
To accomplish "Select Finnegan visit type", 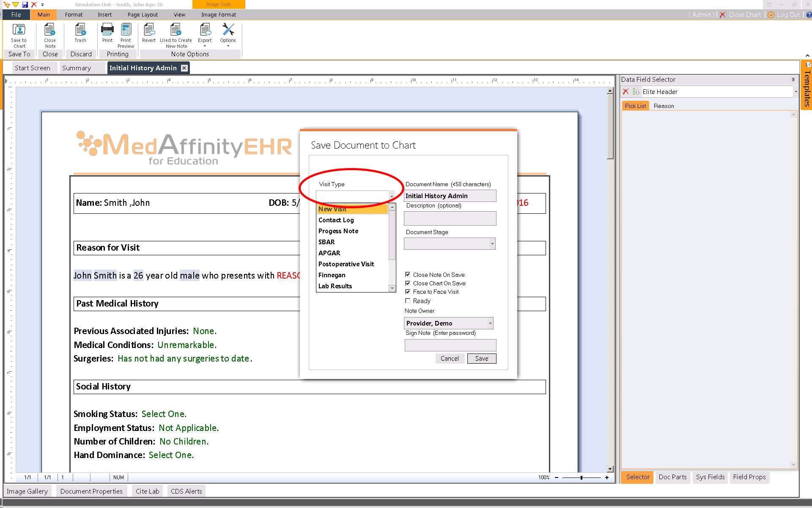I will click(352, 275).
